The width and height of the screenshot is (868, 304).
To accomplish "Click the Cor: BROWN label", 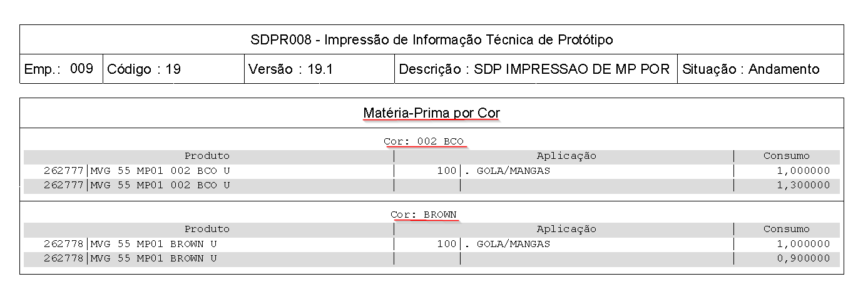I will click(x=424, y=215).
